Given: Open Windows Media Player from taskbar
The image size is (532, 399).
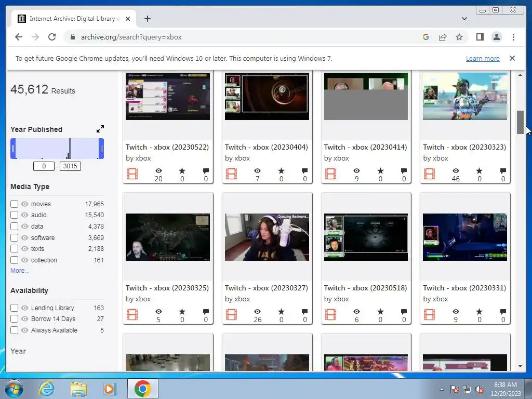Looking at the screenshot, I should click(110, 389).
